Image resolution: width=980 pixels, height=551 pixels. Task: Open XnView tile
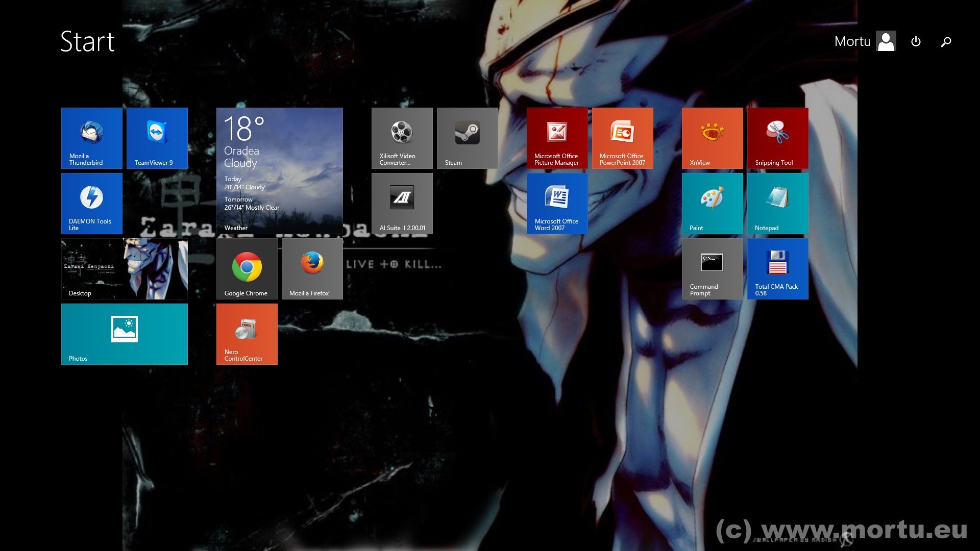713,138
